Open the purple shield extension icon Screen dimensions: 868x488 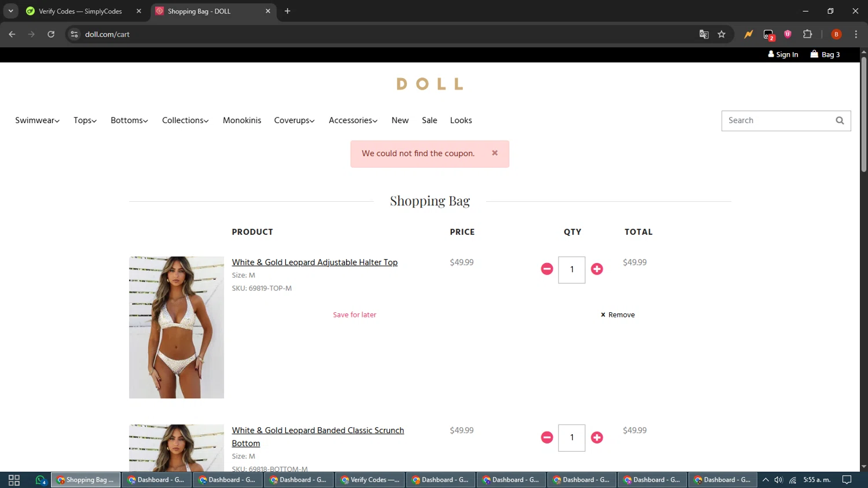788,34
